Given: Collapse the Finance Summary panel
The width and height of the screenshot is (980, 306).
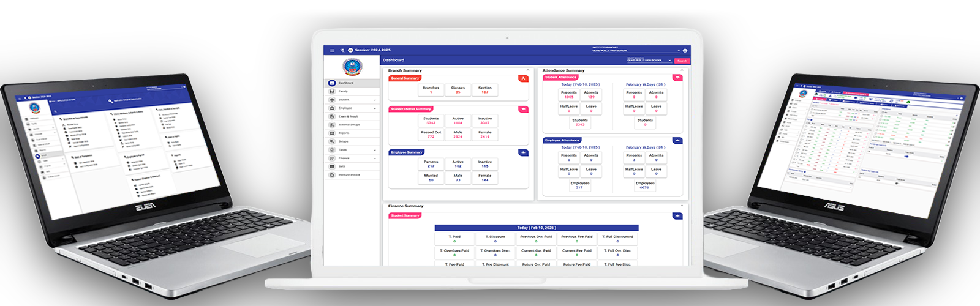Looking at the screenshot, I should point(682,206).
